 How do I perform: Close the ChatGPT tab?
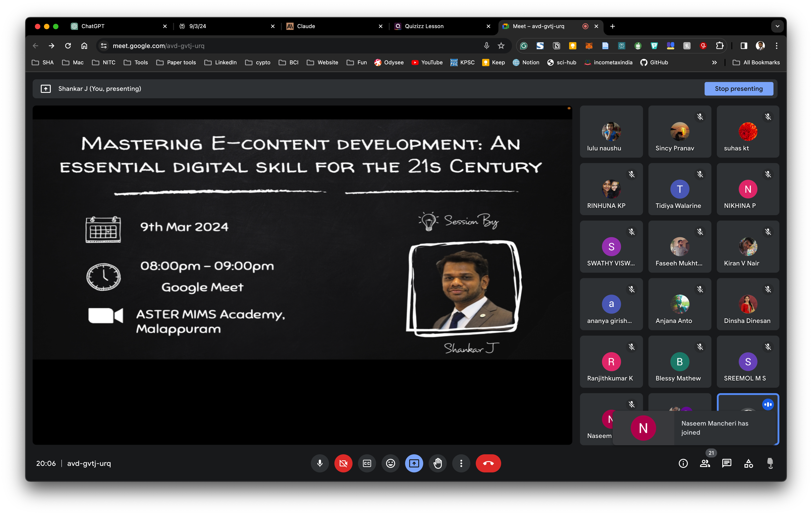(165, 26)
